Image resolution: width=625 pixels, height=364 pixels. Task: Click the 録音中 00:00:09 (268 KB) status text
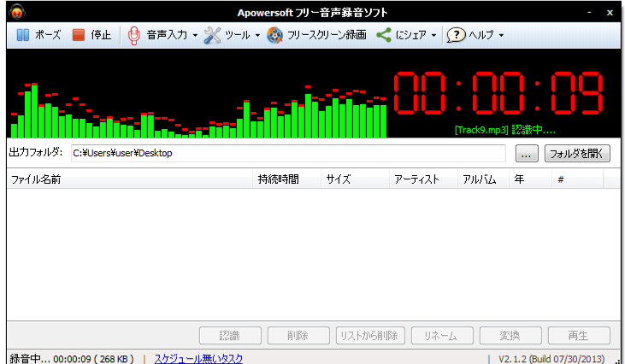click(x=72, y=359)
